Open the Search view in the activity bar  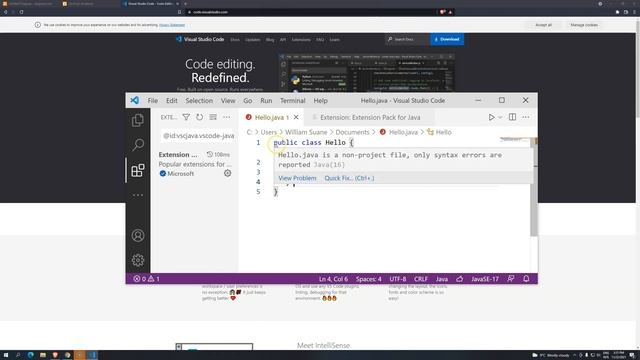click(138, 144)
